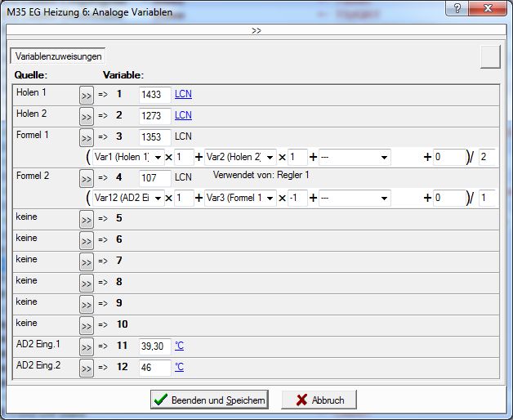Select the Variablenzuweisungen tab
This screenshot has width=513, height=420.
tap(58, 57)
